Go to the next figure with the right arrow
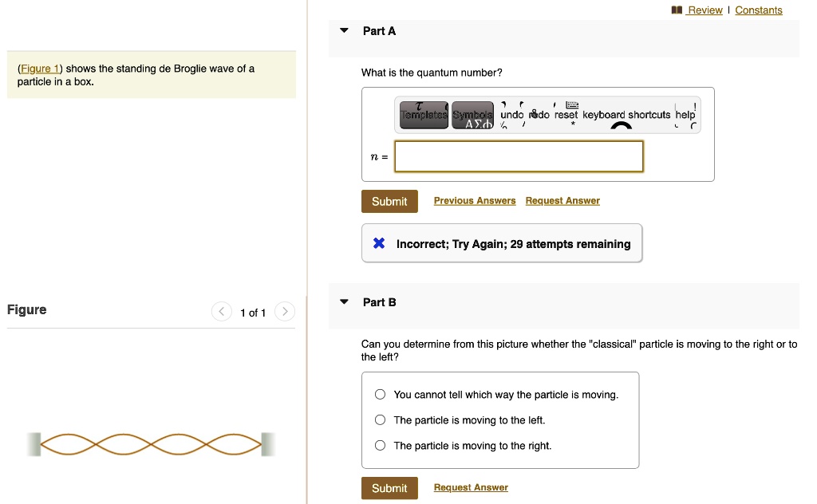Screen dimensions: 817x504 click(285, 312)
